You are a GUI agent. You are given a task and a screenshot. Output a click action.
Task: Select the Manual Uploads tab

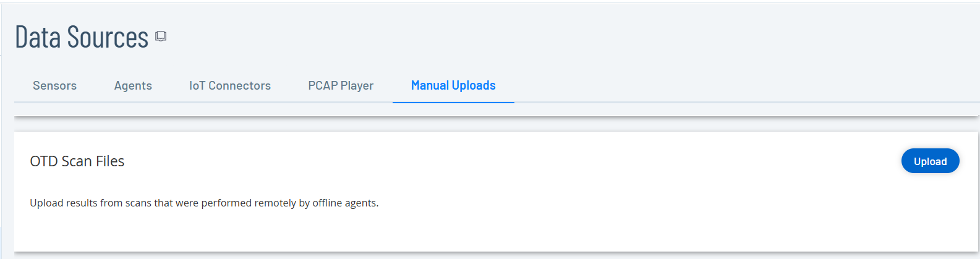[x=453, y=85]
